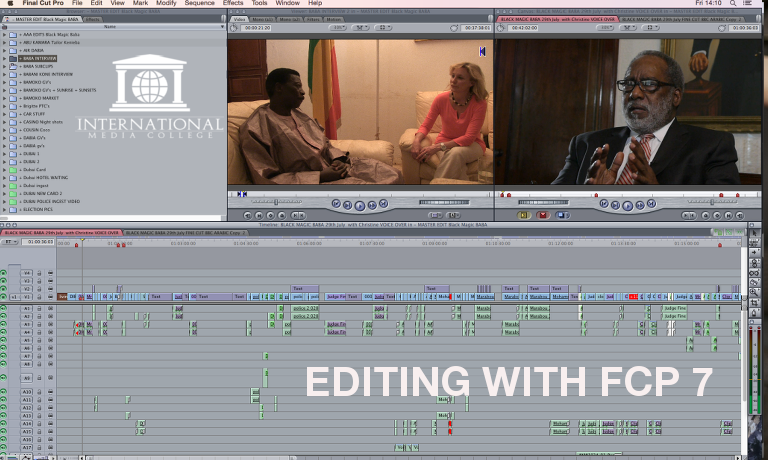This screenshot has height=460, width=768.
Task: Select the Selection arrow tool in Tool palette
Action: click(755, 233)
